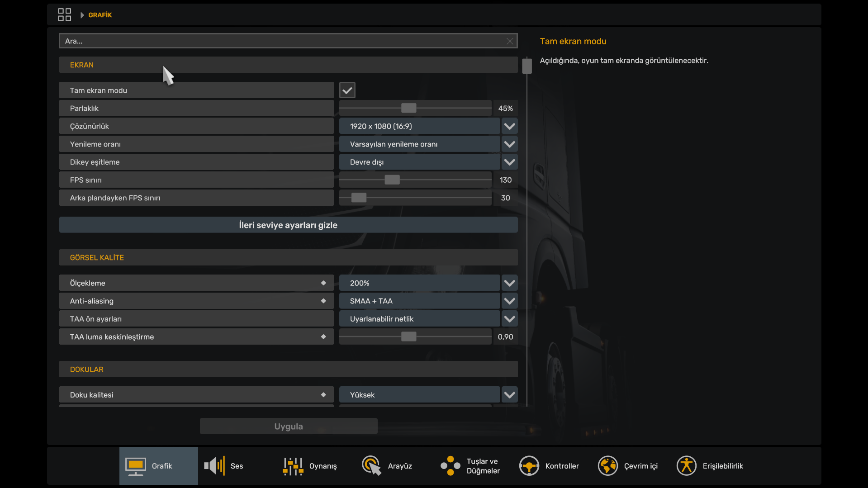Click the Grafik monitor icon
This screenshot has width=868, height=488.
(135, 466)
